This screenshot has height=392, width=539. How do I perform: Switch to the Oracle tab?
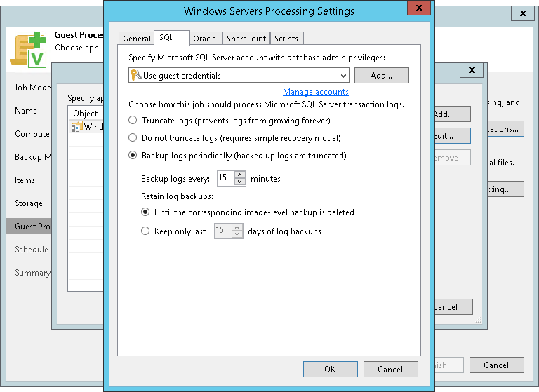tap(206, 39)
